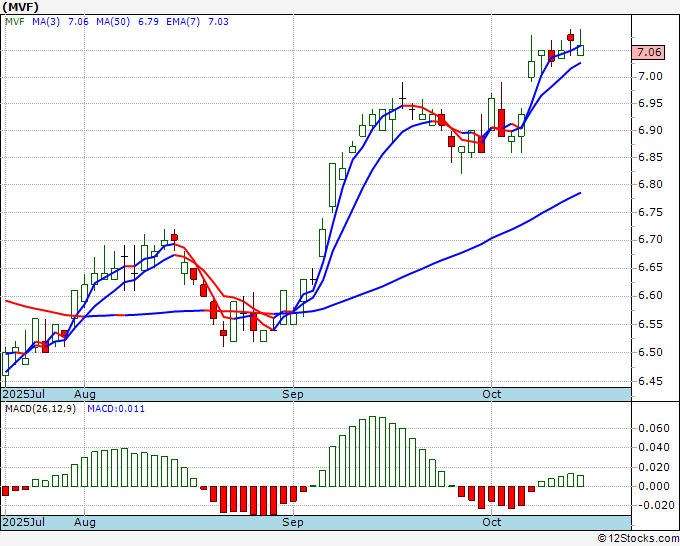
Task: Click Oct on the MACD timeline
Action: (492, 522)
